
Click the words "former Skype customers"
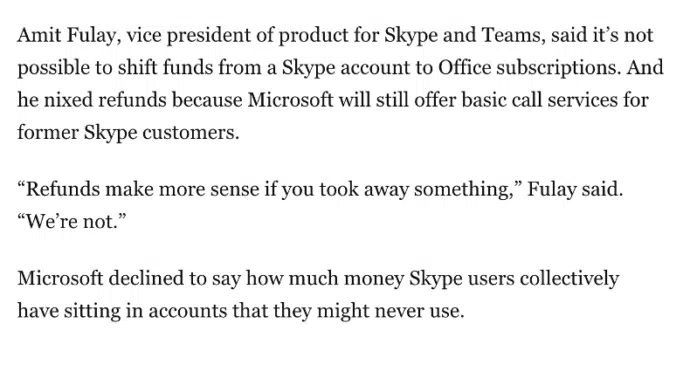point(128,133)
